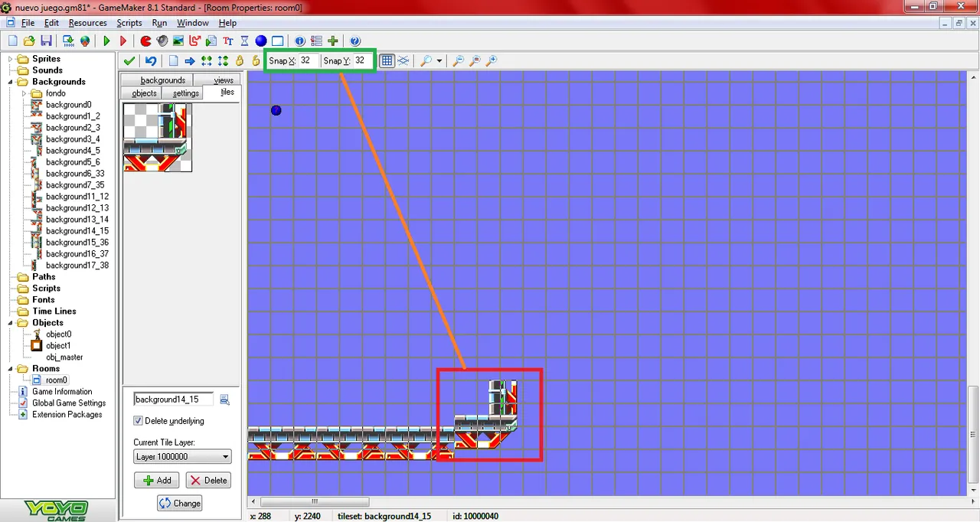The image size is (980, 522).
Task: Zoom in on the room view
Action: 492,60
